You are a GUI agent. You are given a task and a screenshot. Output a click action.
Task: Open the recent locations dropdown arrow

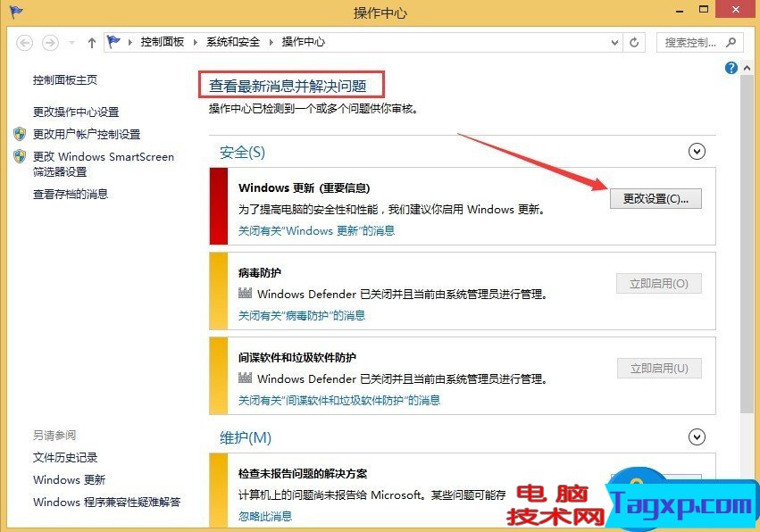point(71,43)
